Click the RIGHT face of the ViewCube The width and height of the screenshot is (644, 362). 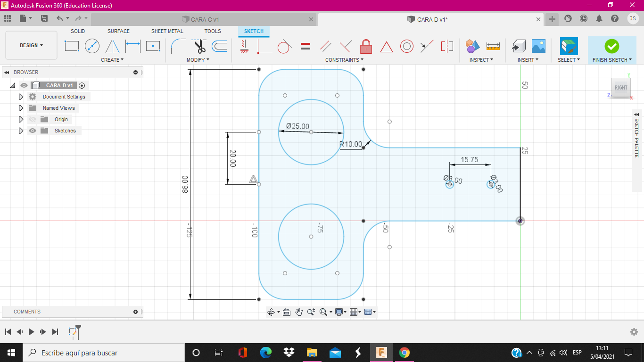coord(621,87)
